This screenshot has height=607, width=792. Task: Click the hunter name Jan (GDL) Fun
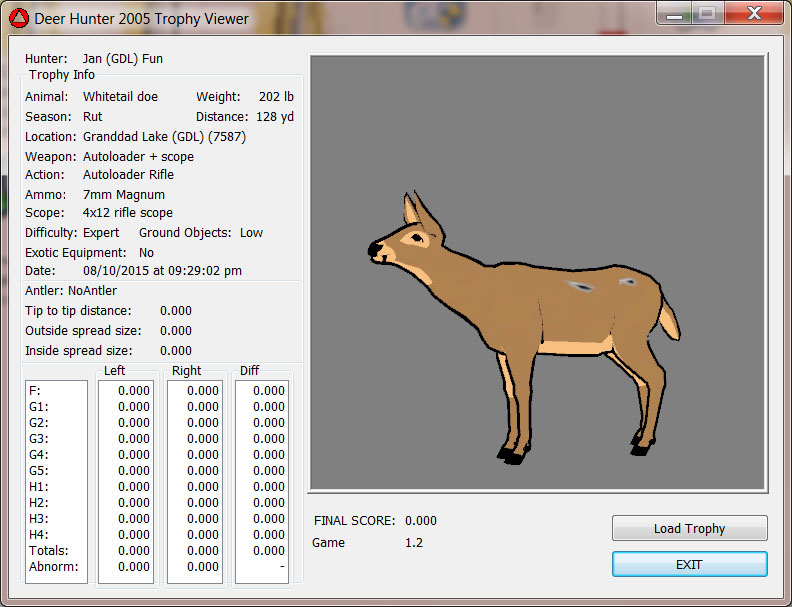point(122,59)
